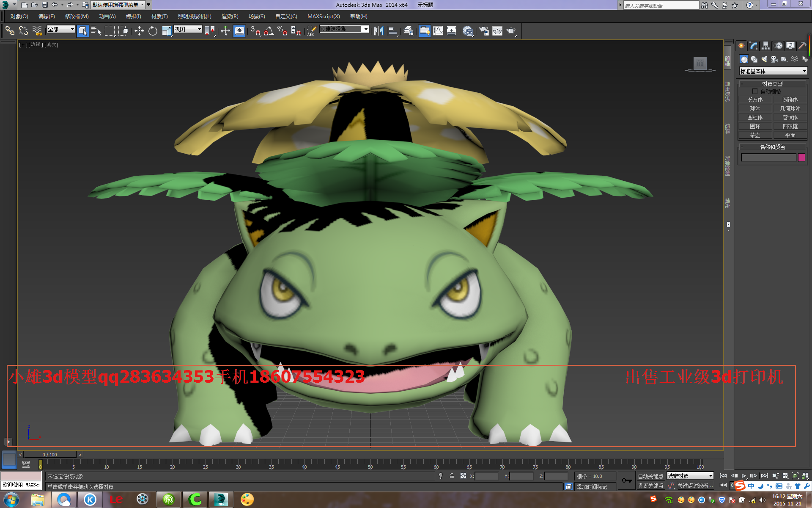812x508 pixels.
Task: Select the Space Warps category icon
Action: click(x=795, y=59)
